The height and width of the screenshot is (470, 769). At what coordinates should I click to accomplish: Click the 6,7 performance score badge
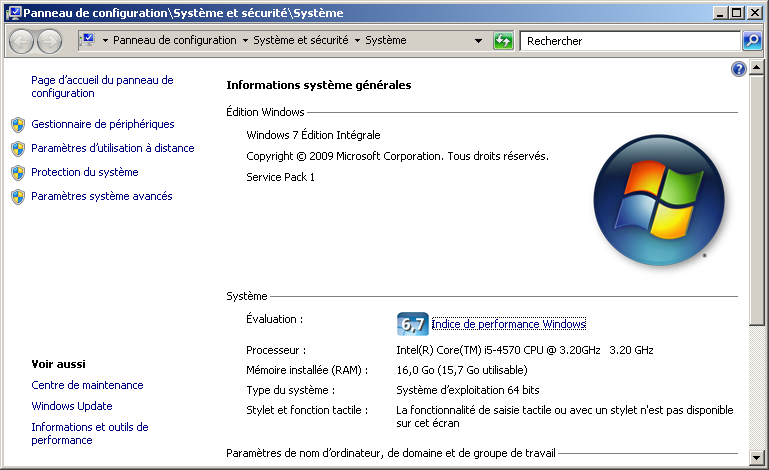[412, 324]
